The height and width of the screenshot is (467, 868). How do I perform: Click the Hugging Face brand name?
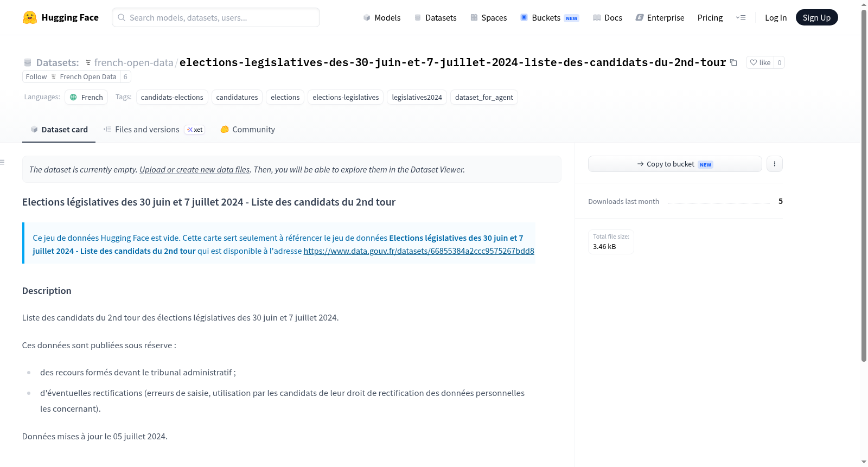pyautogui.click(x=70, y=17)
